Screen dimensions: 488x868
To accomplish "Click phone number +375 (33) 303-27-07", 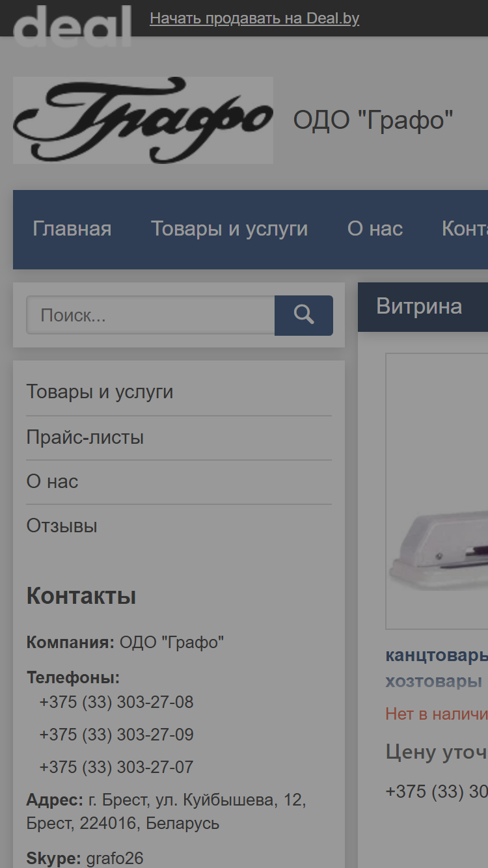I will tap(116, 767).
